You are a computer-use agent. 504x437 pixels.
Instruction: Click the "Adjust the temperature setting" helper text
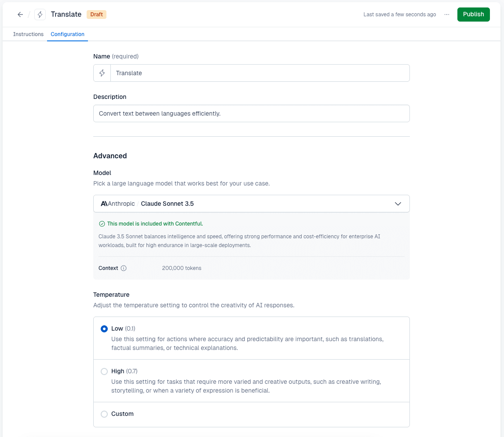pyautogui.click(x=194, y=305)
